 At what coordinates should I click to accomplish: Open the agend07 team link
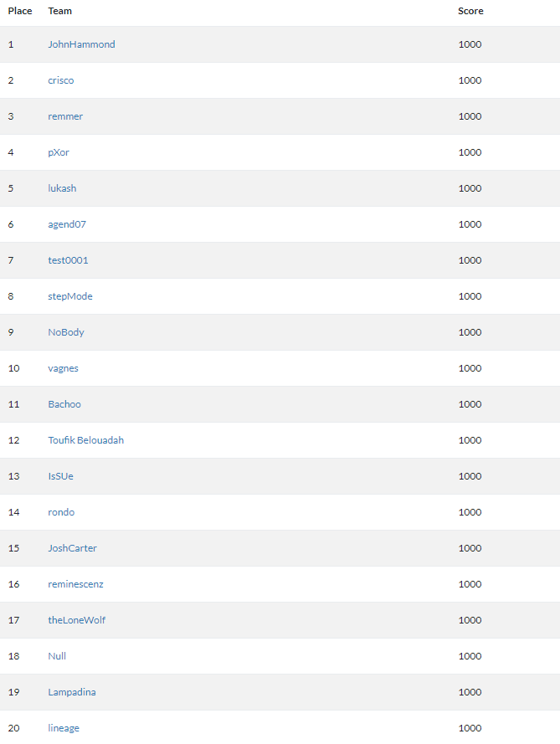67,224
